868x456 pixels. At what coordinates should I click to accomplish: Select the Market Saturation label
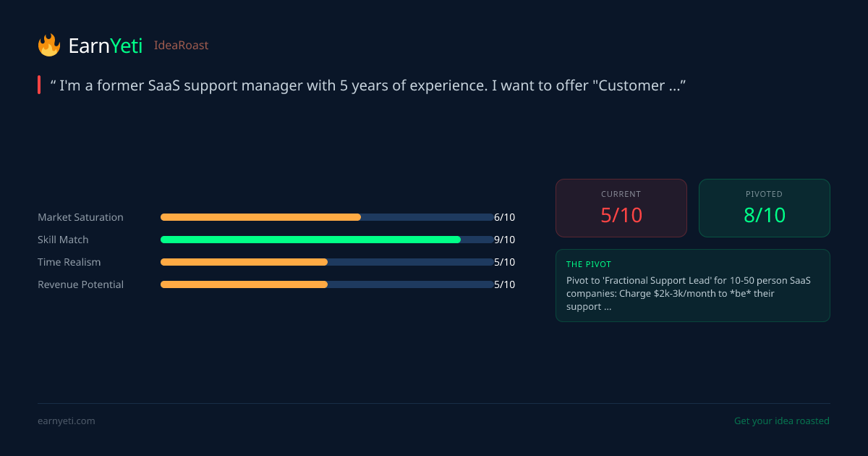[80, 217]
